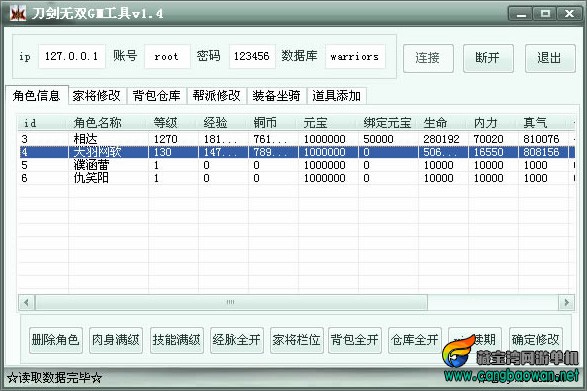
Task: Click the 铜币 column header
Action: pyautogui.click(x=274, y=123)
